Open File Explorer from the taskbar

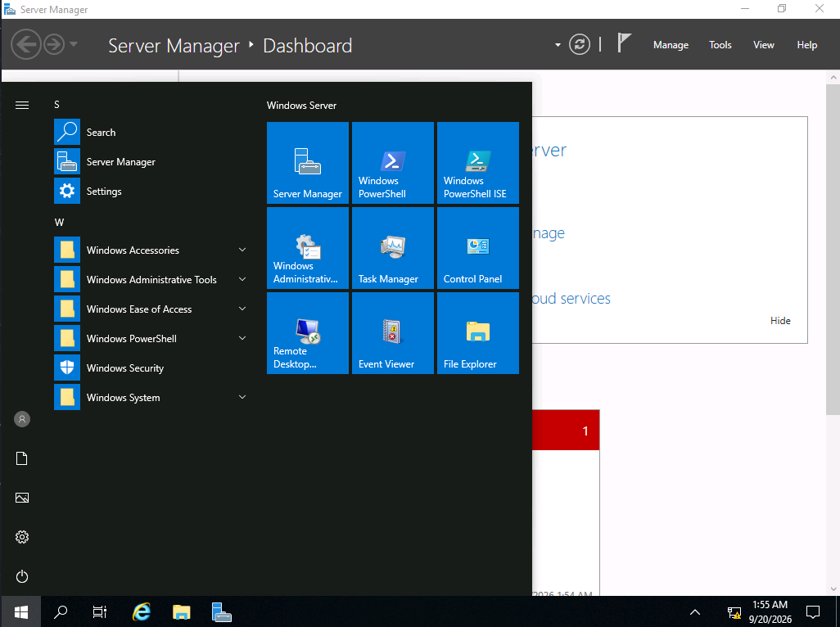coord(182,612)
